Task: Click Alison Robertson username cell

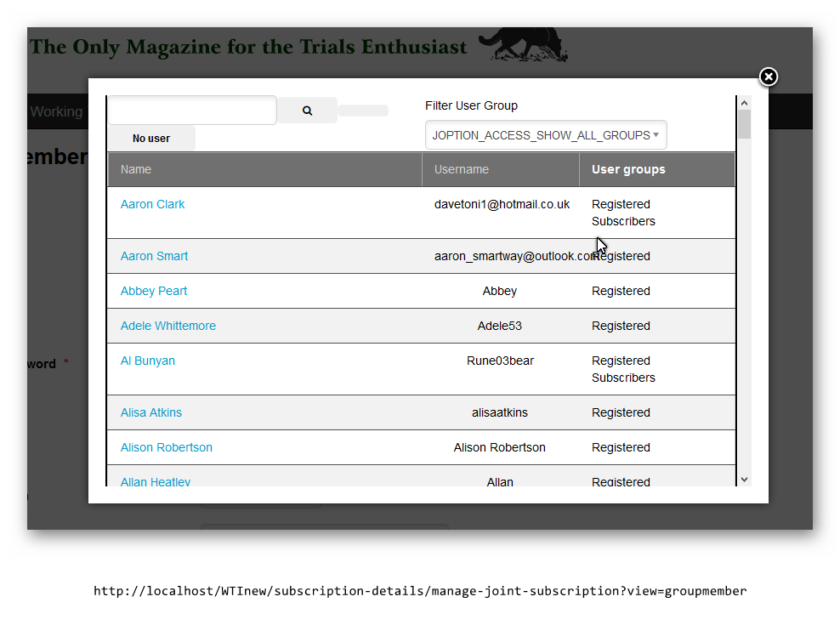Action: 499,447
